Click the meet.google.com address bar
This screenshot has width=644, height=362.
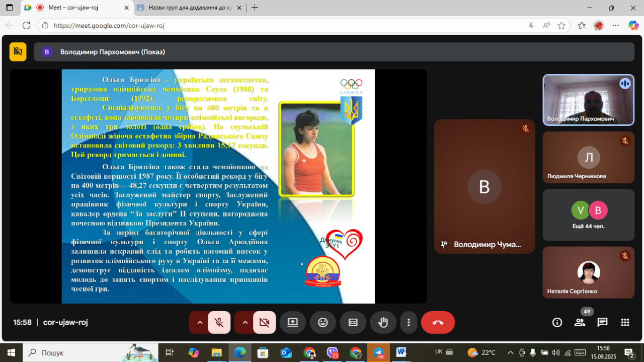pyautogui.click(x=252, y=26)
